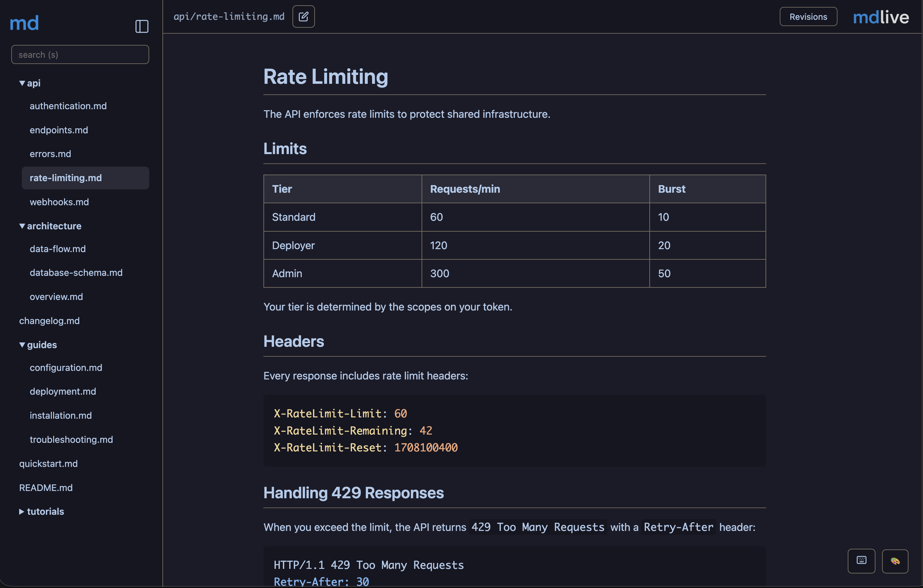Image resolution: width=923 pixels, height=588 pixels.
Task: Click the sentence about token scopes
Action: tap(388, 307)
